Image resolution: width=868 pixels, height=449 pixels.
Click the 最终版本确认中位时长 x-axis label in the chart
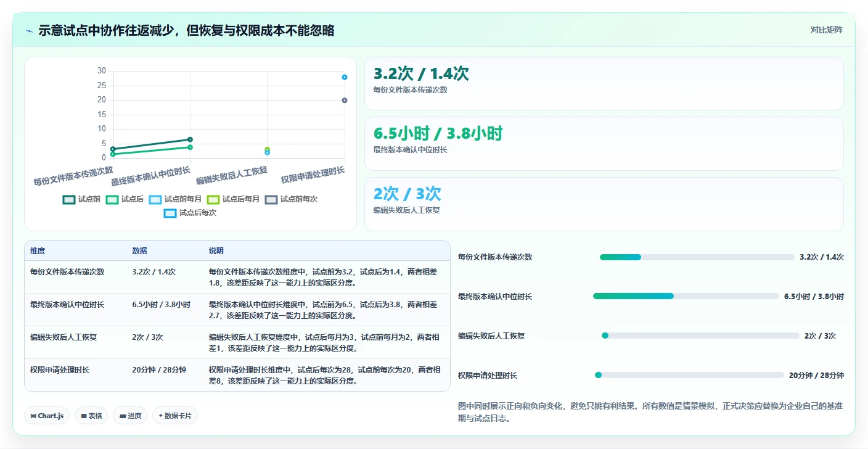(x=151, y=176)
